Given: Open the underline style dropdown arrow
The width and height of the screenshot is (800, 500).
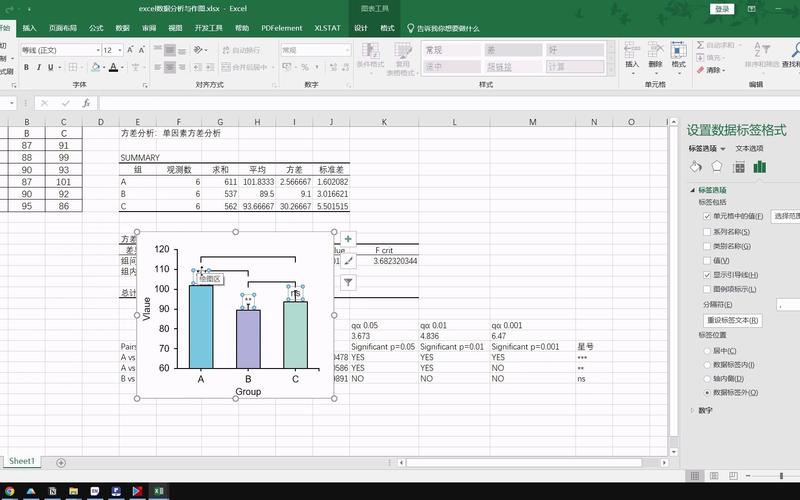Looking at the screenshot, I should coord(60,67).
